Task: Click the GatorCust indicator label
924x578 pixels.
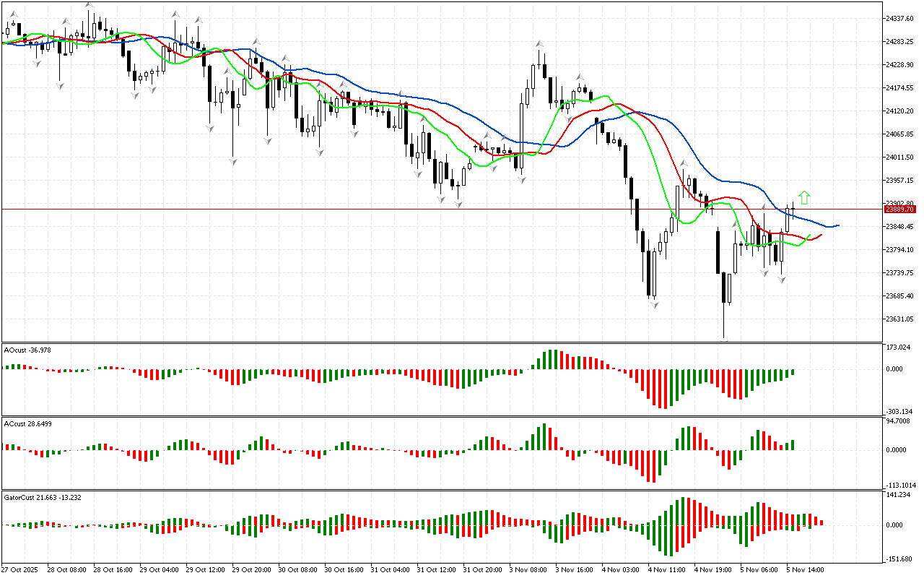Action: click(32, 498)
